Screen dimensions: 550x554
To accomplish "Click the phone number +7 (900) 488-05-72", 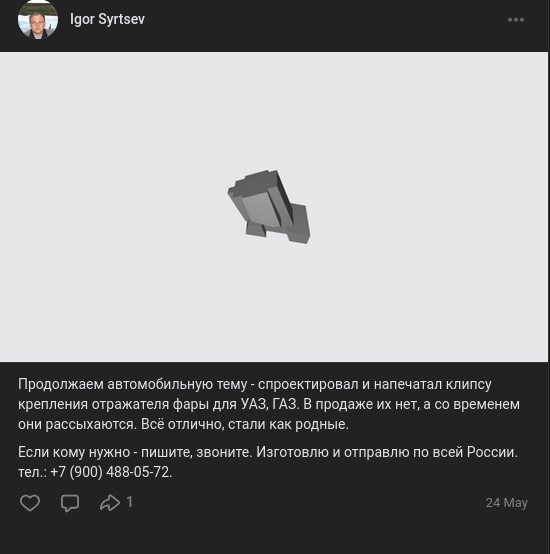I will pyautogui.click(x=111, y=472).
